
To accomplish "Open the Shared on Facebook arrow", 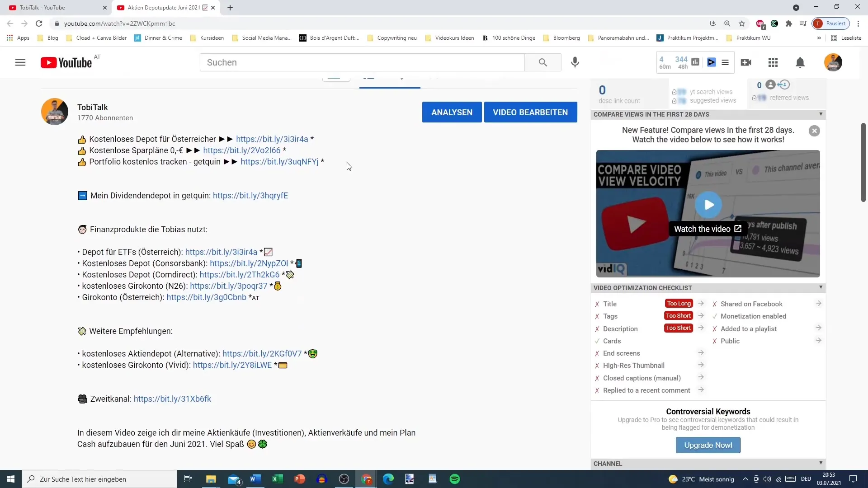I will [x=818, y=303].
